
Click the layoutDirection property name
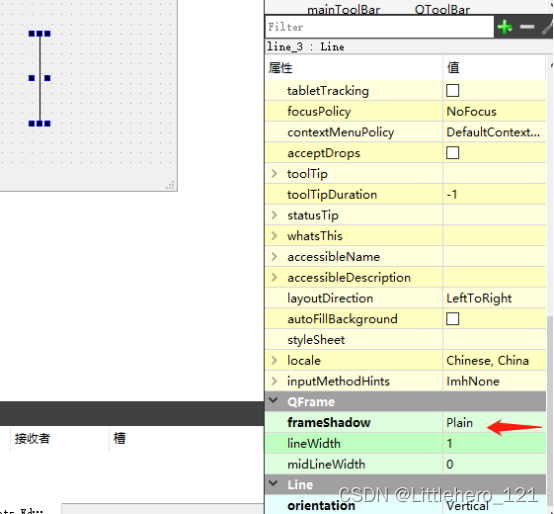point(330,298)
